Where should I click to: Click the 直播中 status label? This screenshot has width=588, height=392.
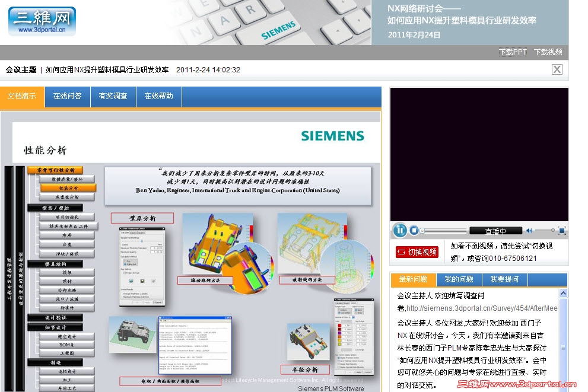click(x=495, y=231)
